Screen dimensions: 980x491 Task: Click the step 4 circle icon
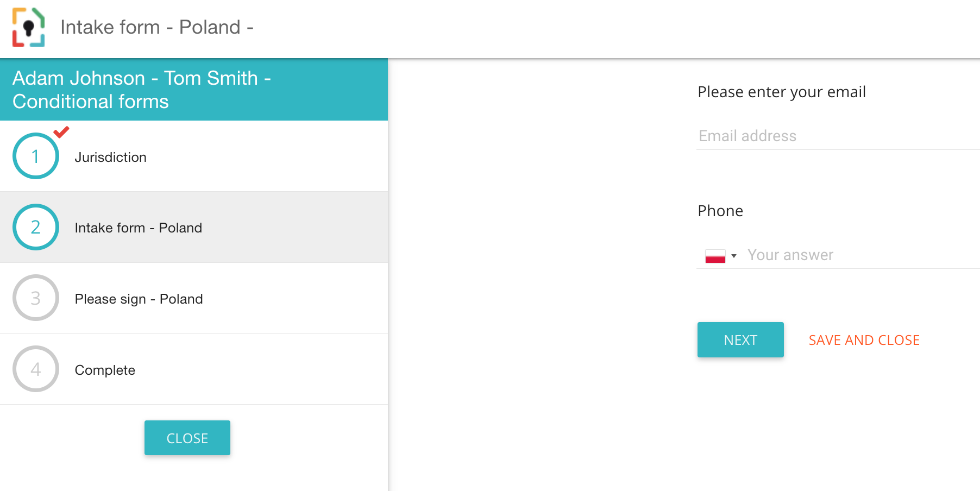(36, 369)
